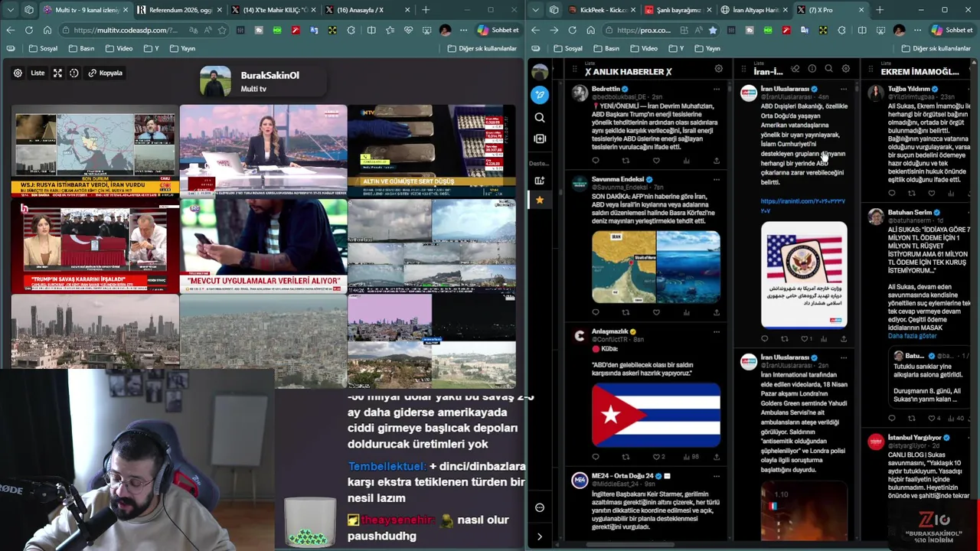Image resolution: width=980 pixels, height=551 pixels.
Task: Click the Liste button in Multi tv
Action: point(38,73)
